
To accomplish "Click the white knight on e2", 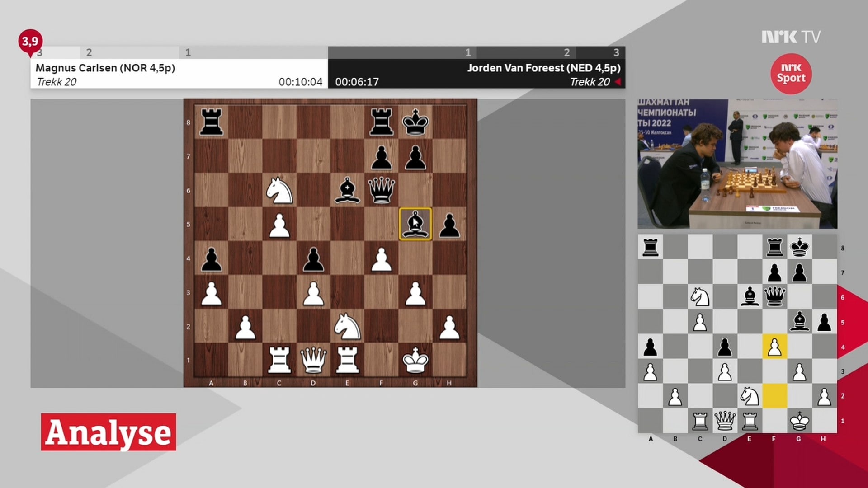I will point(347,326).
